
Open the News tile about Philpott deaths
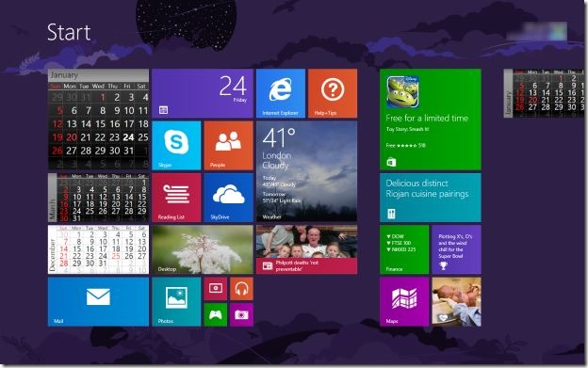[307, 249]
